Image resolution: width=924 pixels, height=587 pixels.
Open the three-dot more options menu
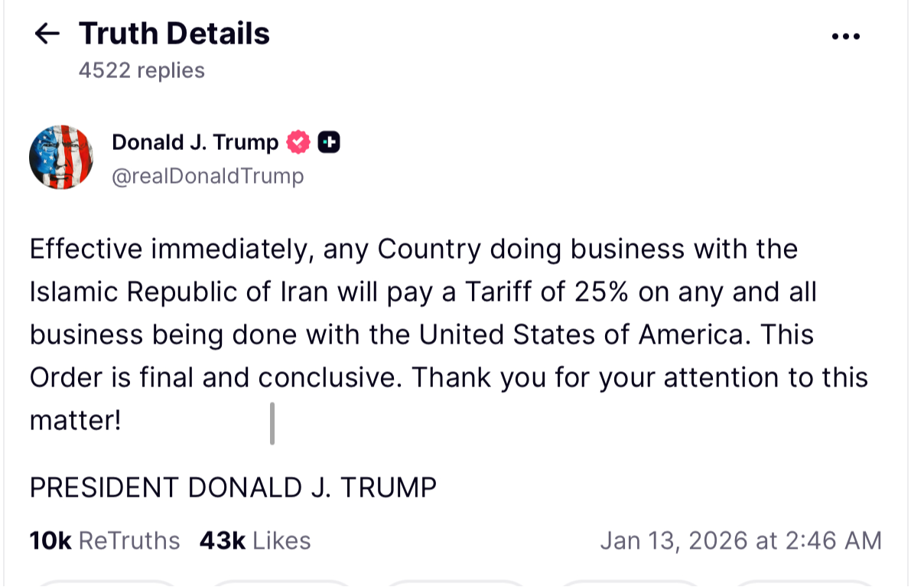tap(845, 36)
